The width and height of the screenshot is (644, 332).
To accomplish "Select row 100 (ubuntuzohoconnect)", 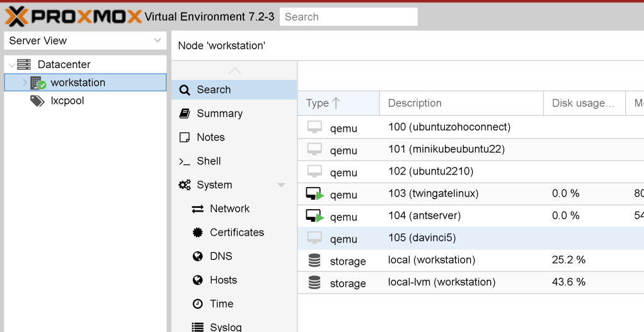I will (471, 127).
